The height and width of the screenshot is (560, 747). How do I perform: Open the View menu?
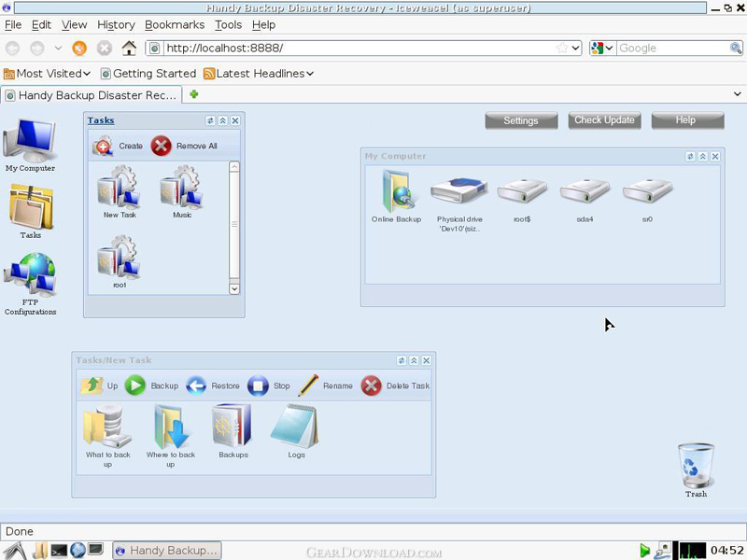(x=75, y=25)
